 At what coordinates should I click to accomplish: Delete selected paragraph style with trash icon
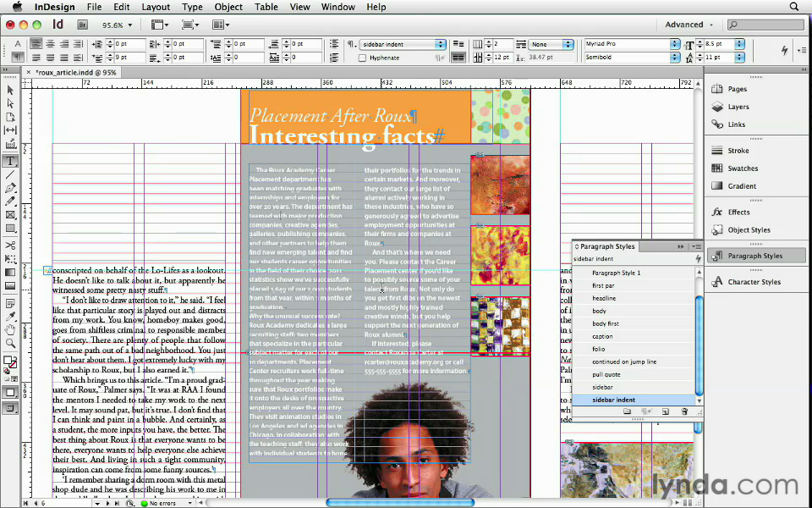click(x=684, y=411)
